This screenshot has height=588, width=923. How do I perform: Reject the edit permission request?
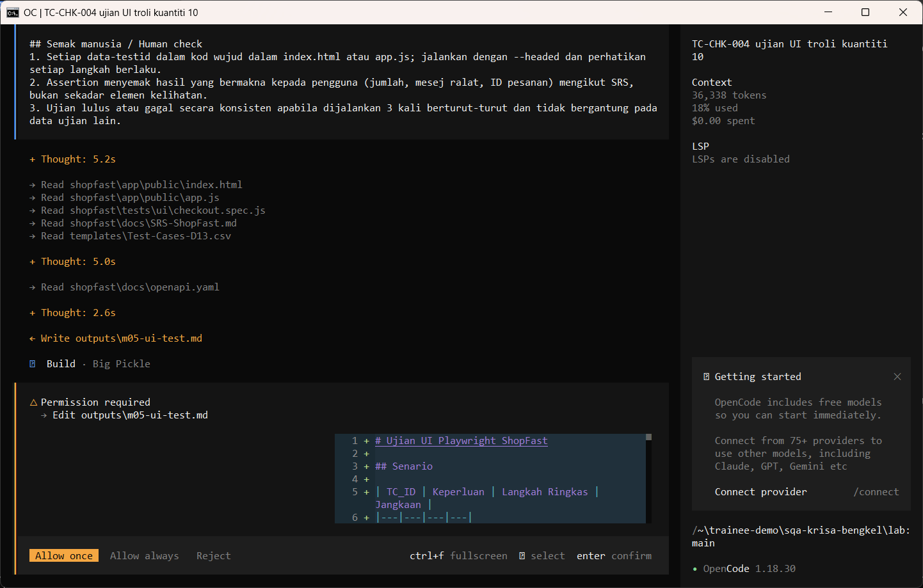pyautogui.click(x=213, y=556)
